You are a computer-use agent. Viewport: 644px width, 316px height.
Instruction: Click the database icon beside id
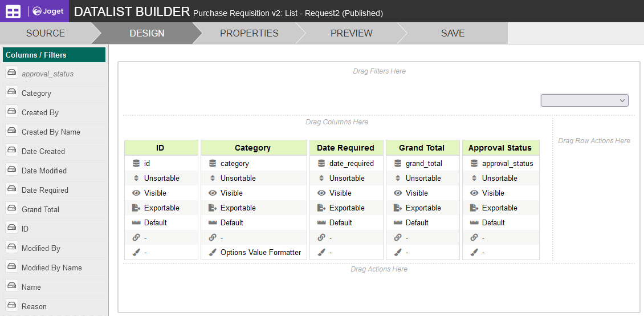(x=136, y=163)
